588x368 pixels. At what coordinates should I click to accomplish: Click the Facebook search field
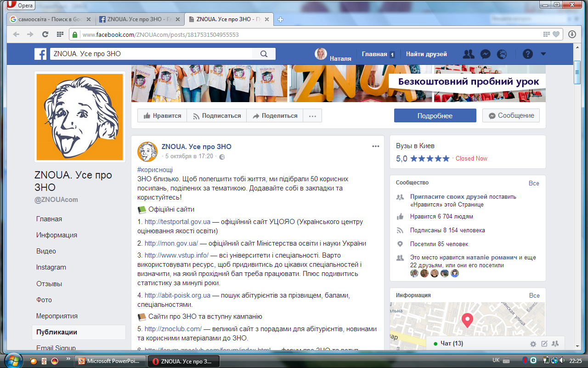click(151, 54)
